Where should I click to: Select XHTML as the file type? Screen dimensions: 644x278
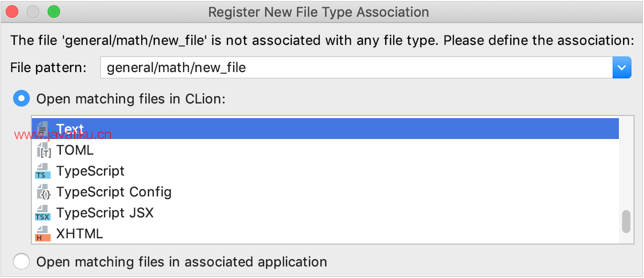coord(79,234)
